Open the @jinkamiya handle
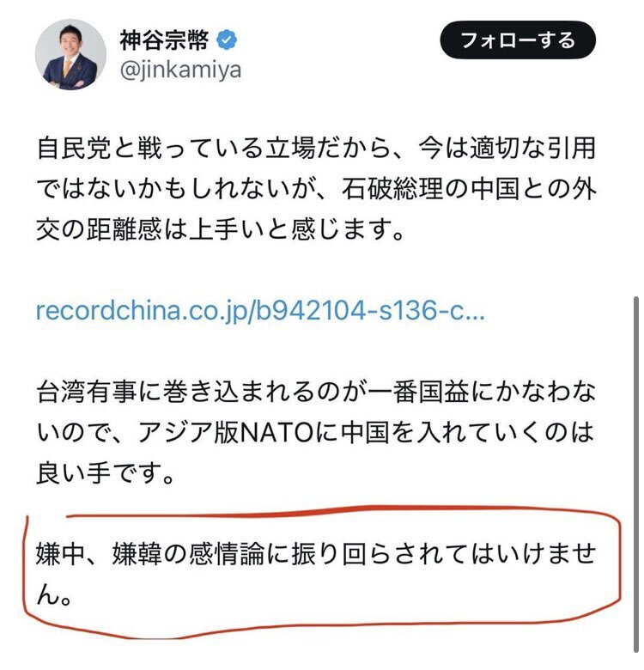The width and height of the screenshot is (644, 670). click(x=180, y=70)
